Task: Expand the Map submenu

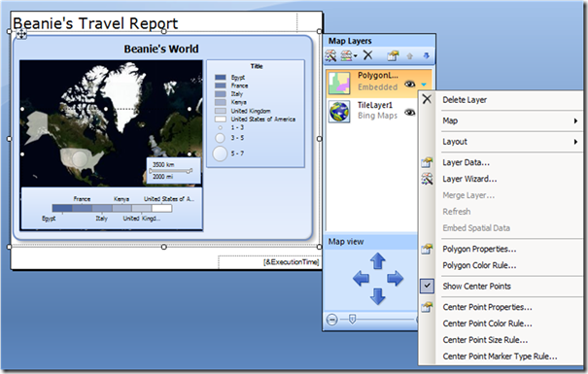Action: [501, 120]
